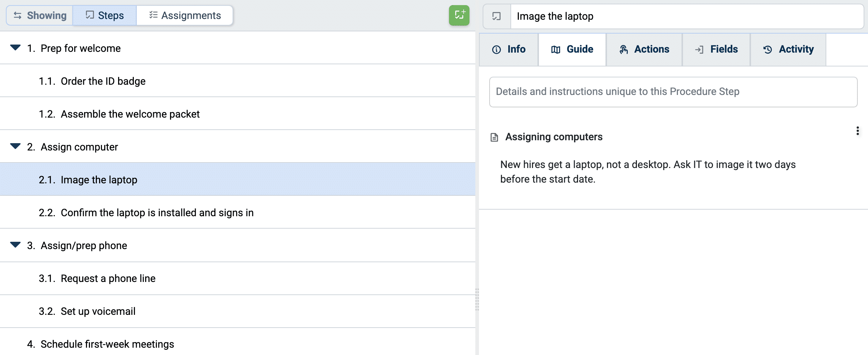The width and height of the screenshot is (868, 355).
Task: Click the details and instructions text box
Action: [x=673, y=92]
